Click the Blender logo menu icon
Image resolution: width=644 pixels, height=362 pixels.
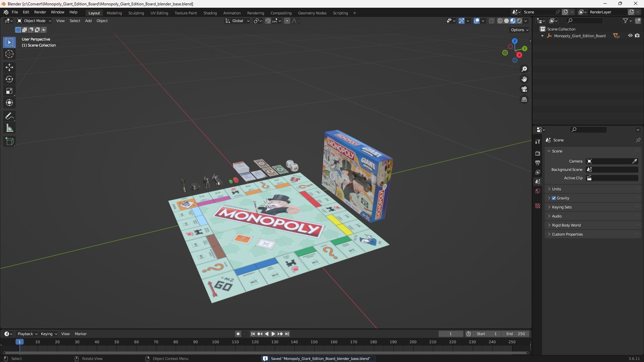point(6,12)
